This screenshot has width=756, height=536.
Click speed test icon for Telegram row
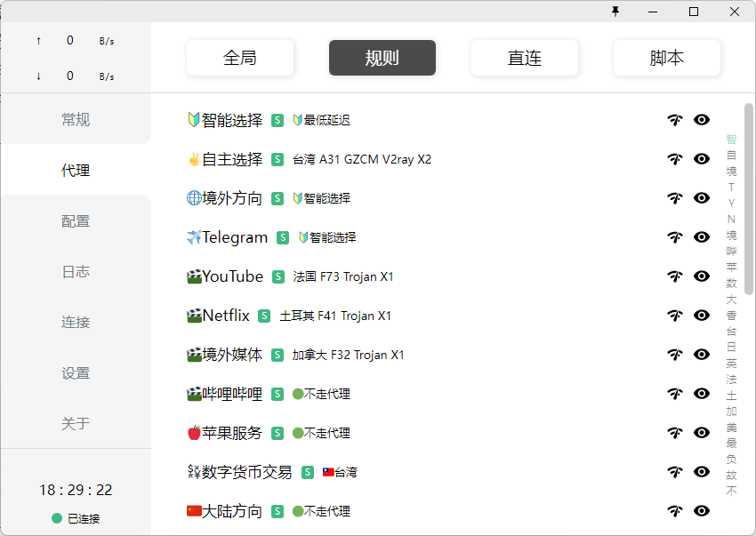click(675, 237)
